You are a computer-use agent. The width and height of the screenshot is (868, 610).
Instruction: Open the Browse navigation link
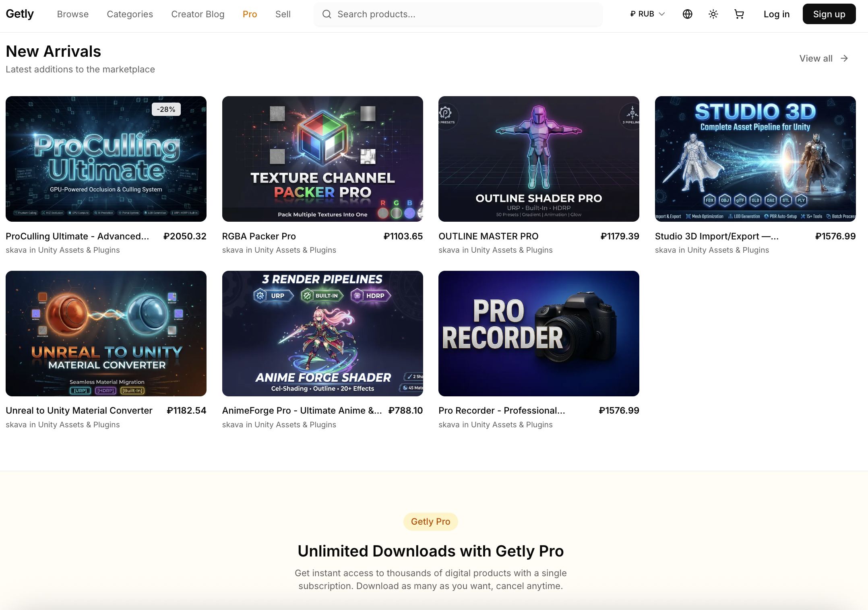[72, 14]
